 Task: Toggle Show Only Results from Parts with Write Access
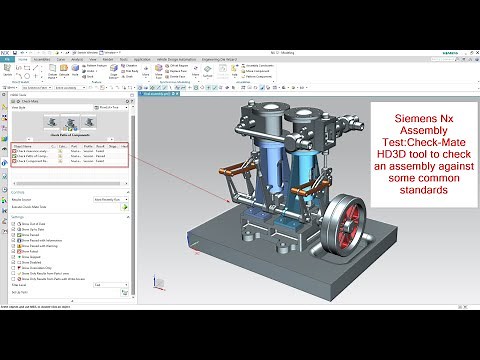(13, 279)
